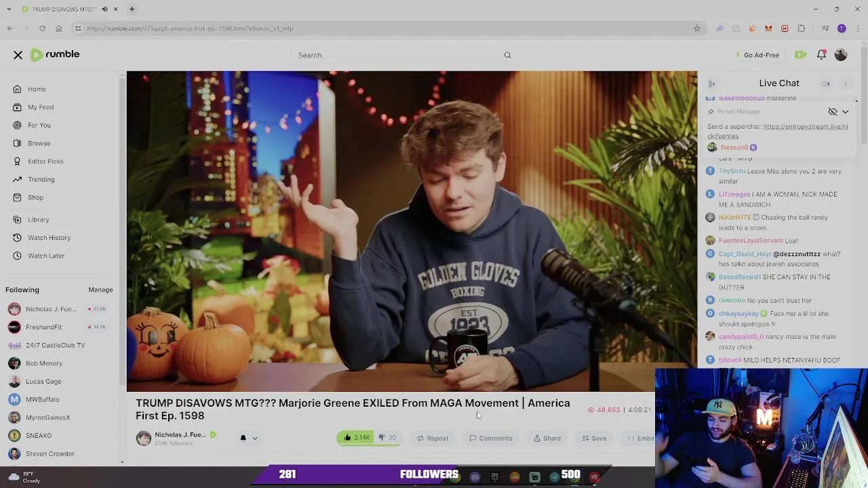Open the browser three-dot menu
This screenshot has width=868, height=488.
click(x=856, y=28)
